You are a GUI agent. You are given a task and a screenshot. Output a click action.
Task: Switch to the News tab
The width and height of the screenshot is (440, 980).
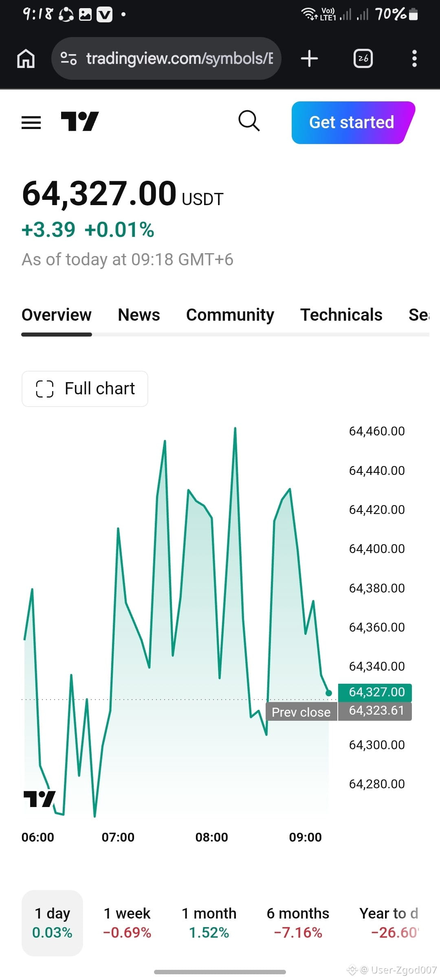(x=139, y=315)
